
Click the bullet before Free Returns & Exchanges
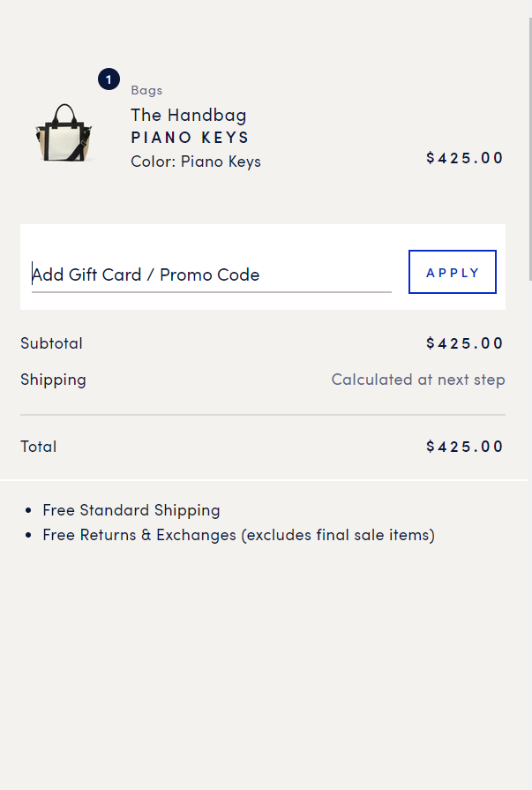click(x=29, y=536)
